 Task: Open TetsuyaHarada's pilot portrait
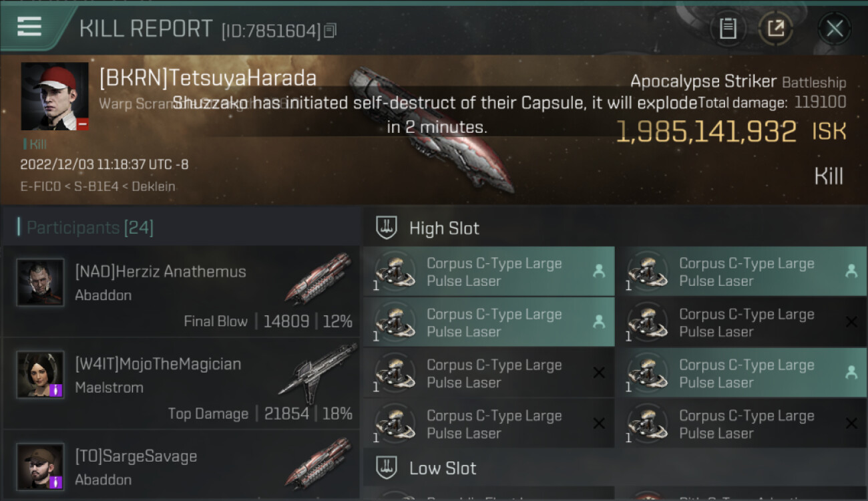pos(54,97)
